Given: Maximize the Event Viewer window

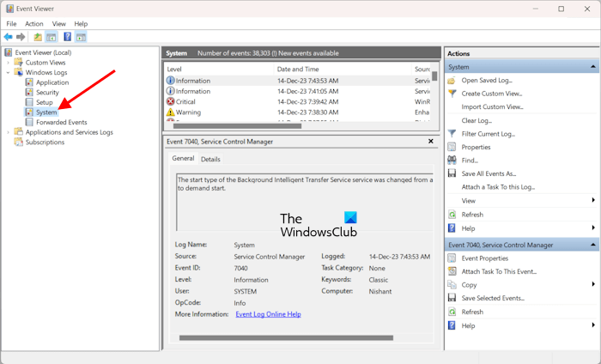Looking at the screenshot, I should 562,9.
